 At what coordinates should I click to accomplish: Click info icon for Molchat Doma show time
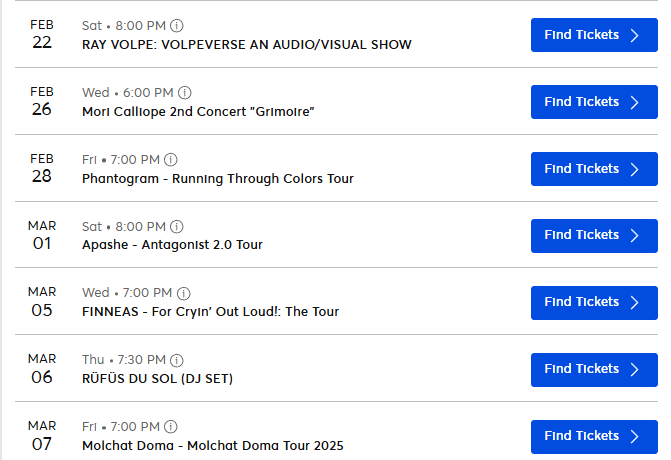(x=171, y=427)
